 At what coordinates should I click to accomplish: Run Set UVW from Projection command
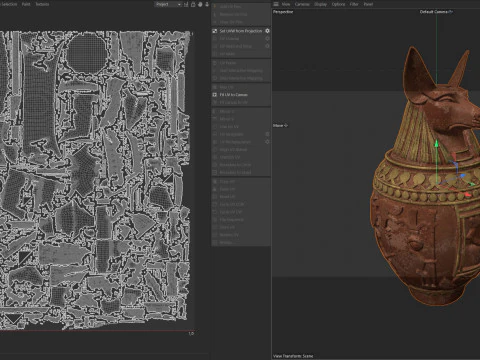click(241, 31)
